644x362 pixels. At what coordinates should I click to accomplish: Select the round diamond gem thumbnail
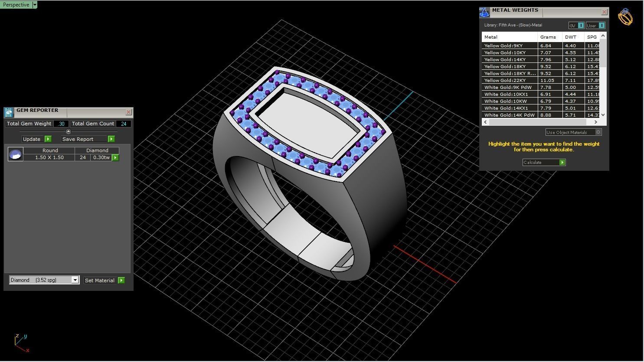[x=16, y=154]
